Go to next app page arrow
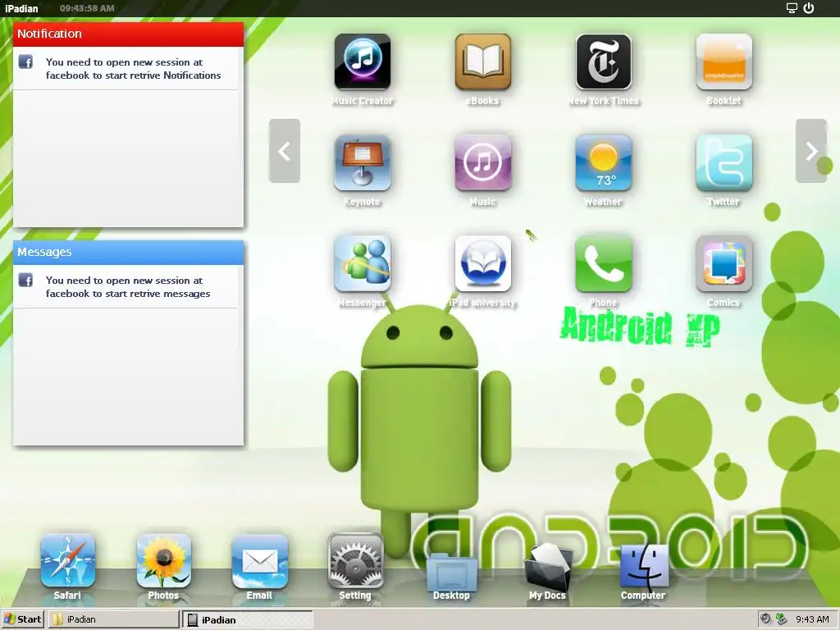 [811, 151]
